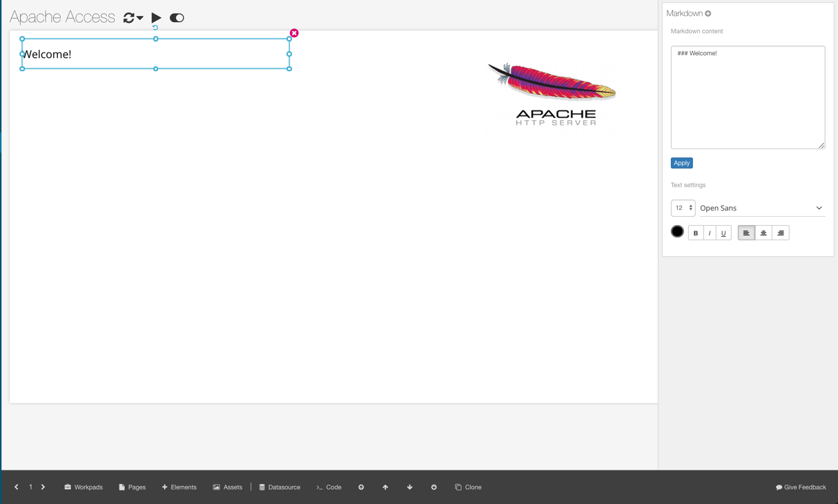The image size is (838, 504).
Task: Open the black text color swatch
Action: point(677,232)
